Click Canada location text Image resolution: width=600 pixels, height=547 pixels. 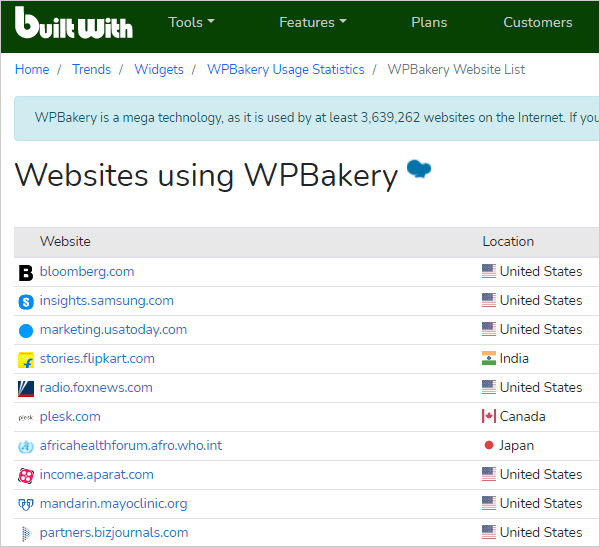[x=522, y=416]
